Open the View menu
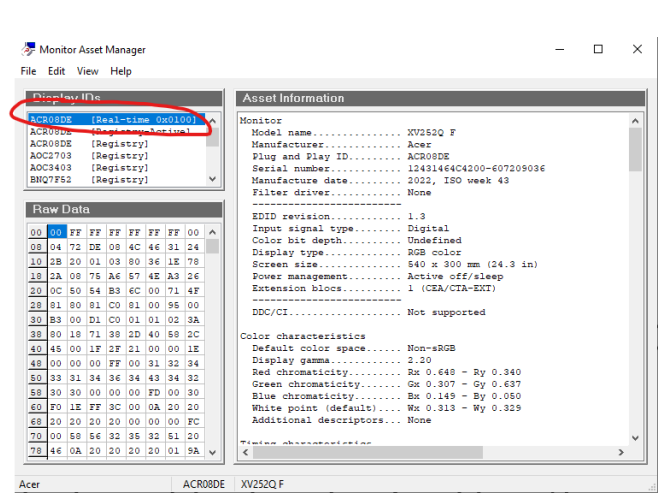This screenshot has width=672, height=503. point(87,71)
